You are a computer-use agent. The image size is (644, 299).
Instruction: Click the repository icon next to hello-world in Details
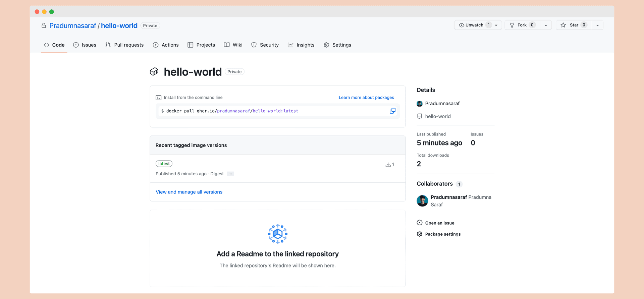click(420, 116)
